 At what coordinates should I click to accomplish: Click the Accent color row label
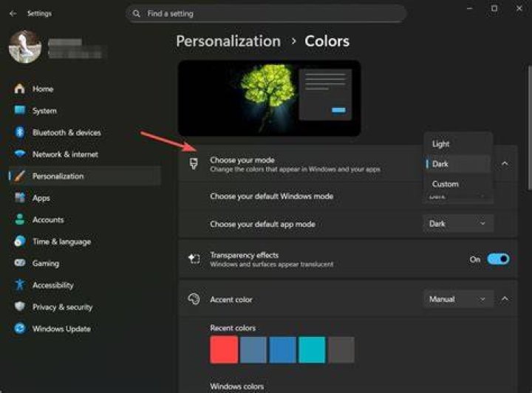pos(231,299)
